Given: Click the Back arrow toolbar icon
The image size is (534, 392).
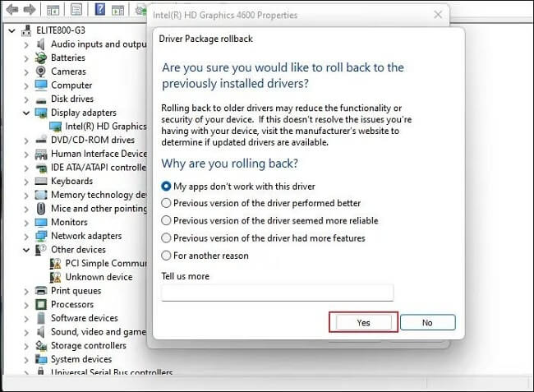Looking at the screenshot, I should [x=12, y=11].
